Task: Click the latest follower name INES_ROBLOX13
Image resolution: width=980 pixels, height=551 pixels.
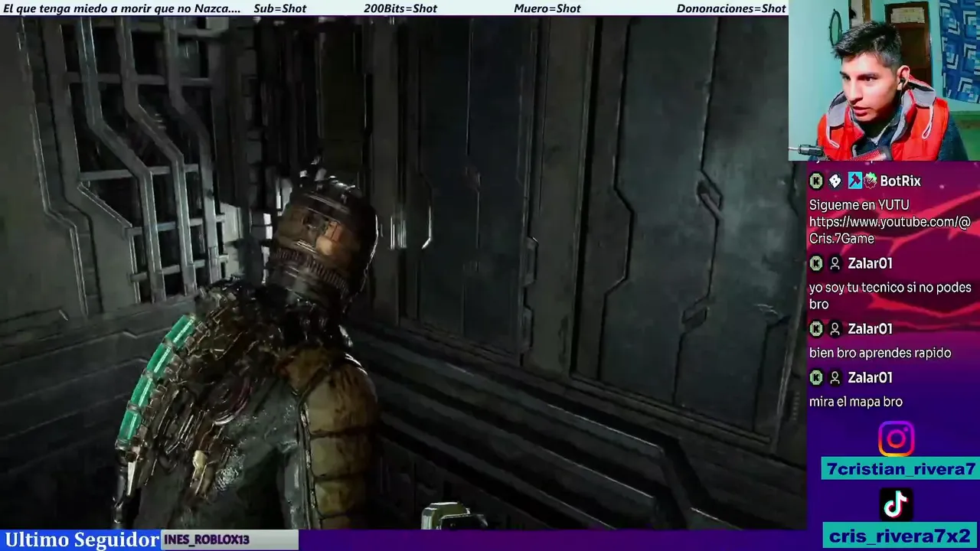Action: (207, 540)
